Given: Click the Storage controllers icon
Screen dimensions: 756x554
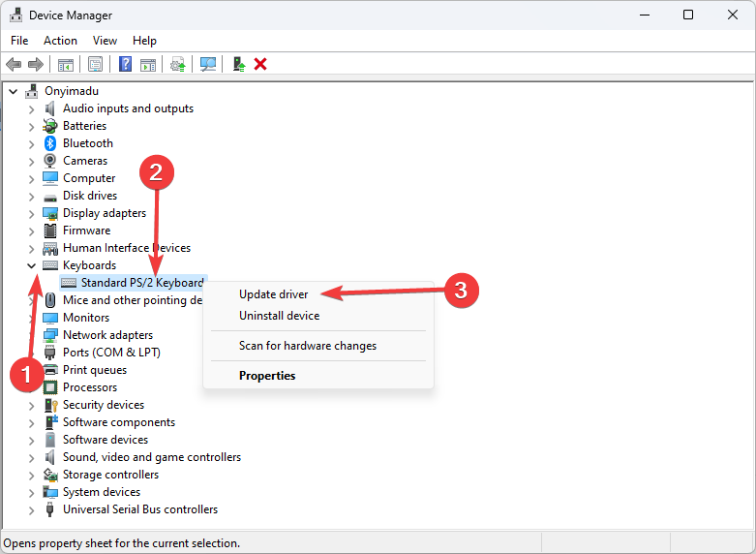Looking at the screenshot, I should coord(50,475).
